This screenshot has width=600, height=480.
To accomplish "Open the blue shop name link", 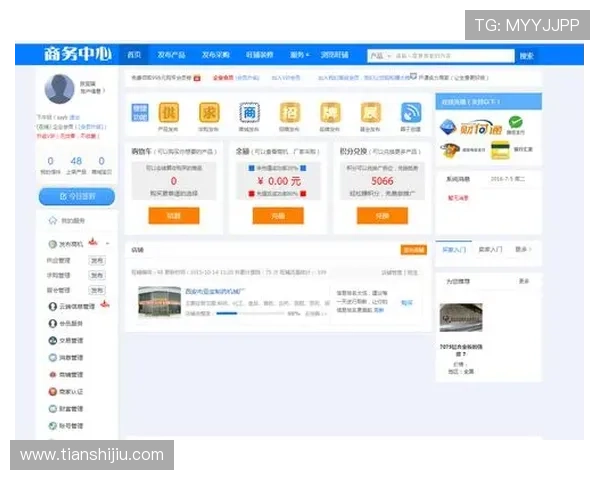I will 215,291.
